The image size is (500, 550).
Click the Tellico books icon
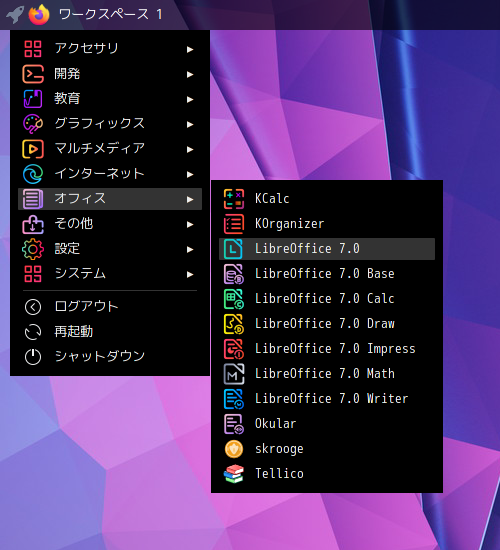tap(234, 474)
